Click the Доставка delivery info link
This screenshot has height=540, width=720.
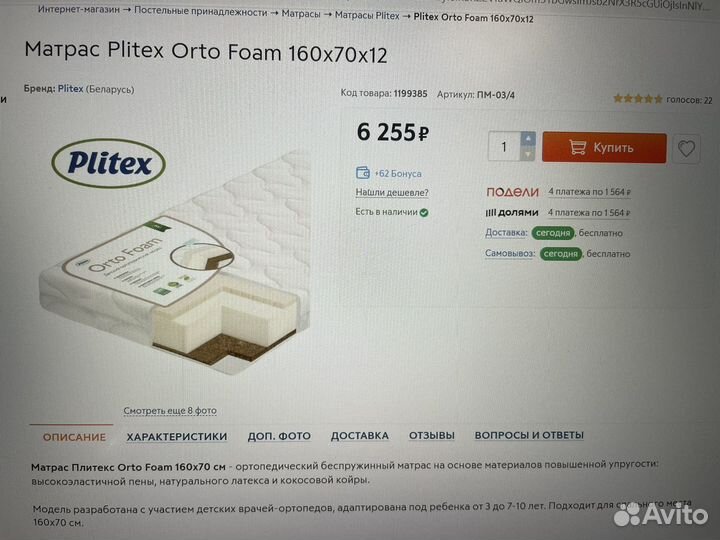(x=506, y=233)
